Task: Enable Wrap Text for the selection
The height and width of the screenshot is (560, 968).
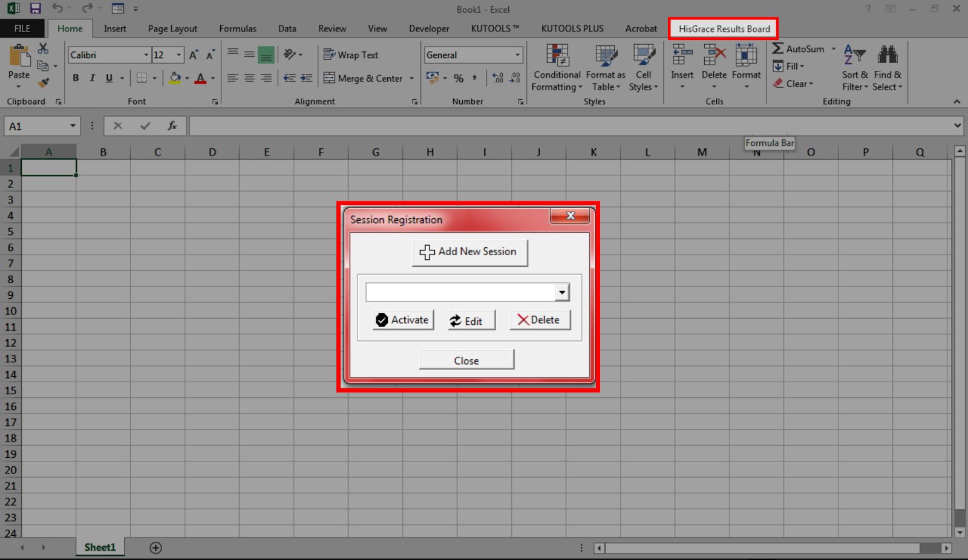Action: point(351,54)
